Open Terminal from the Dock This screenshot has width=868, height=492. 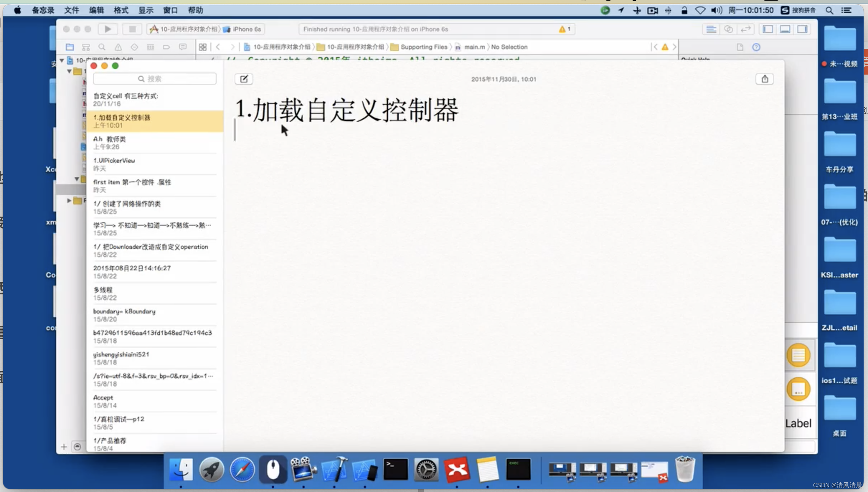pyautogui.click(x=396, y=469)
